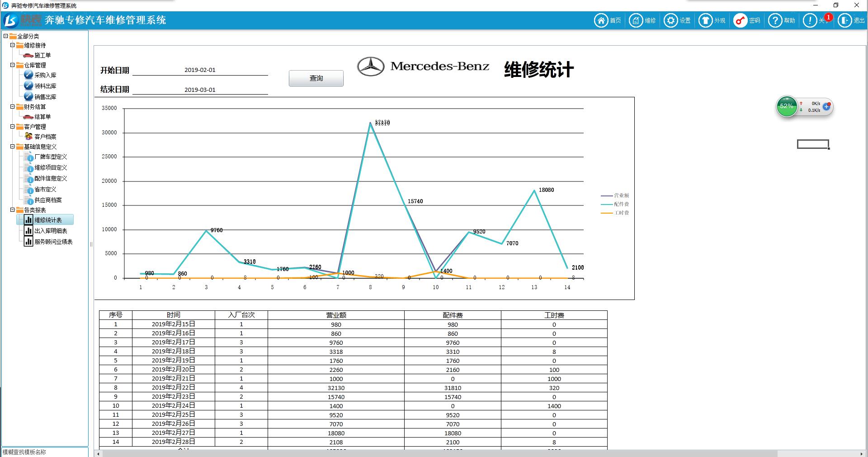
Task: Open 出入库明细表 report
Action: coord(45,231)
